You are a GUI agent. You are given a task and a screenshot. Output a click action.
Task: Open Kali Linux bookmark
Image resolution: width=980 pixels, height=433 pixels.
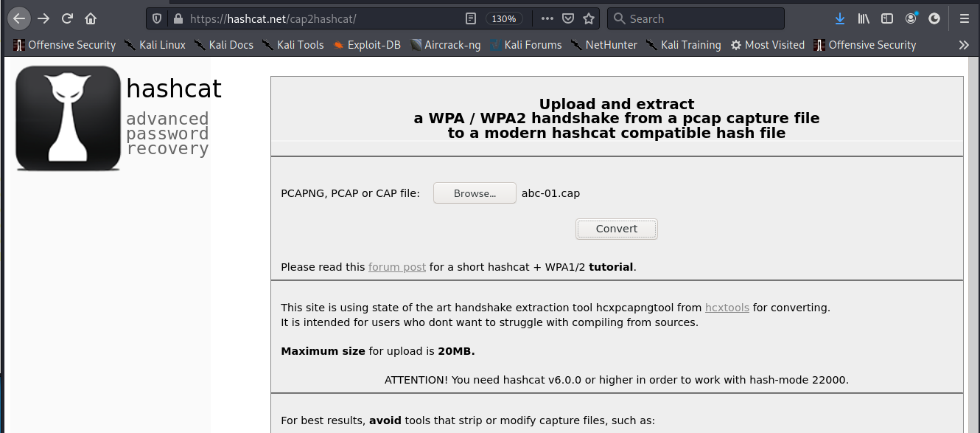click(155, 45)
